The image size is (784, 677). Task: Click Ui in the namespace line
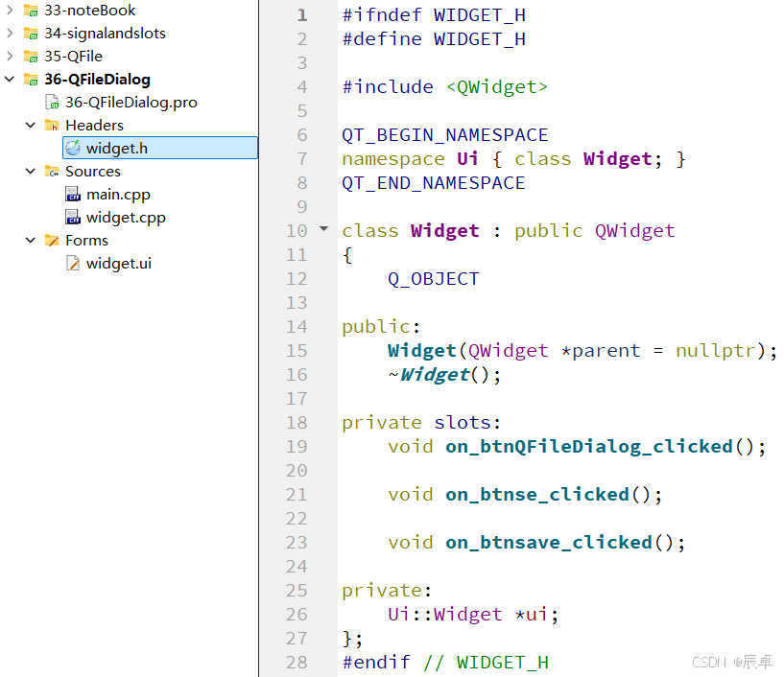(x=467, y=159)
